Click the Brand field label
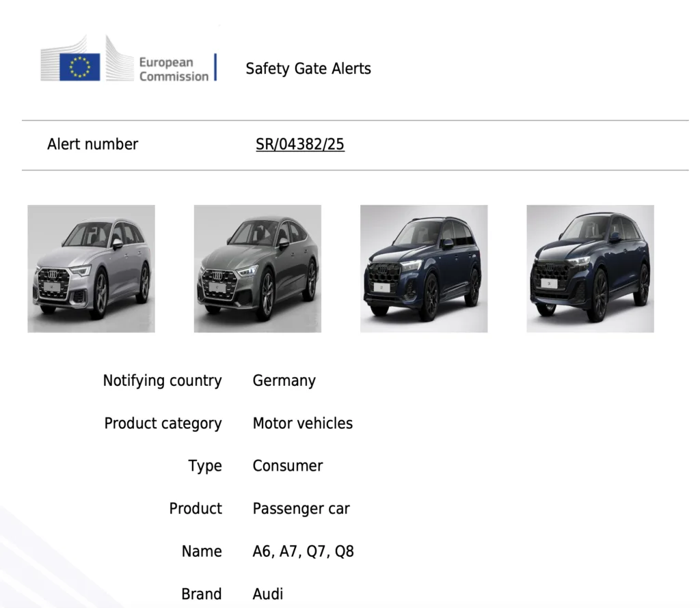Image resolution: width=700 pixels, height=608 pixels. (x=201, y=594)
